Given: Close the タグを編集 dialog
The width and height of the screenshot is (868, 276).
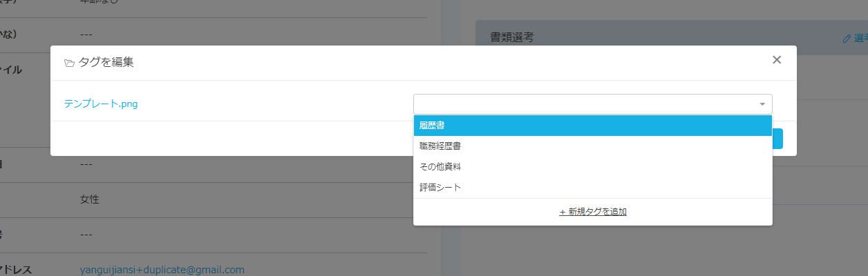Looking at the screenshot, I should point(777,60).
